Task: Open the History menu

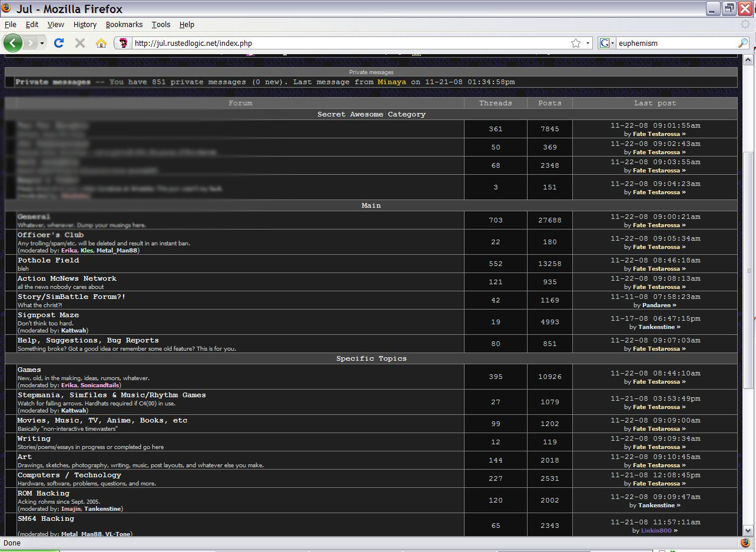Action: click(x=85, y=25)
